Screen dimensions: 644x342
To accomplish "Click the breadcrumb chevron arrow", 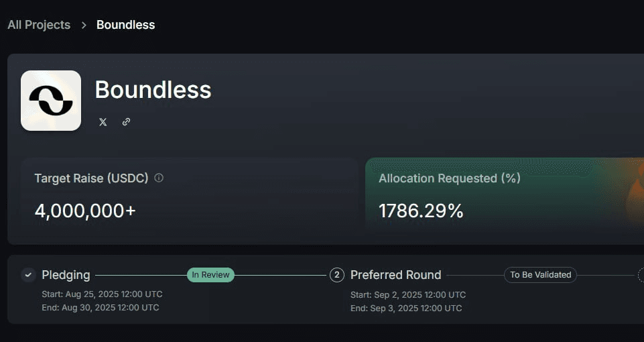I will pyautogui.click(x=84, y=25).
